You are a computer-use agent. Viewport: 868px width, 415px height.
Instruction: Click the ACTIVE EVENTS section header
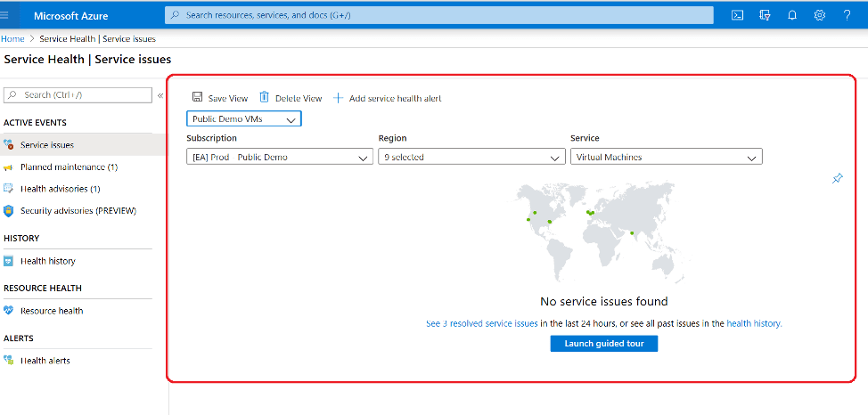coord(35,123)
